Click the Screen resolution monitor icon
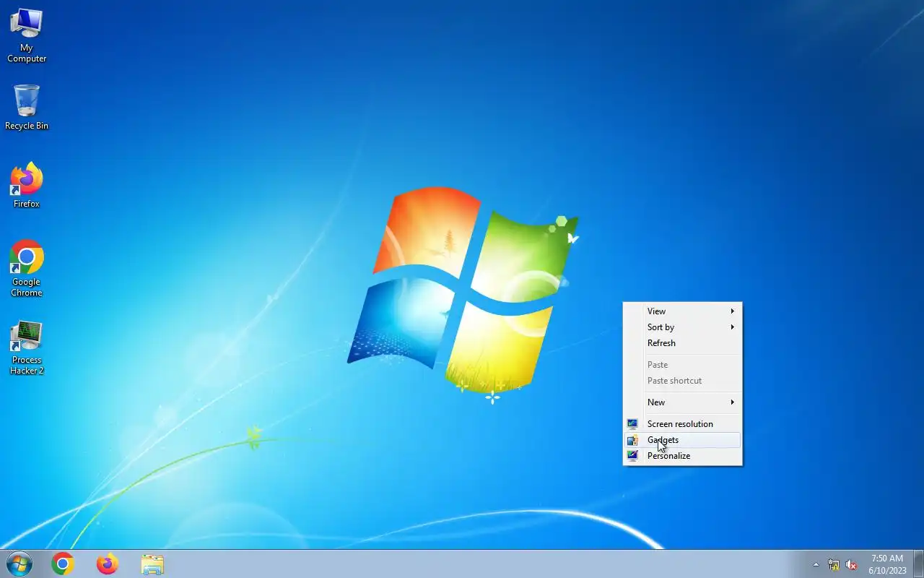924x578 pixels. pyautogui.click(x=632, y=424)
